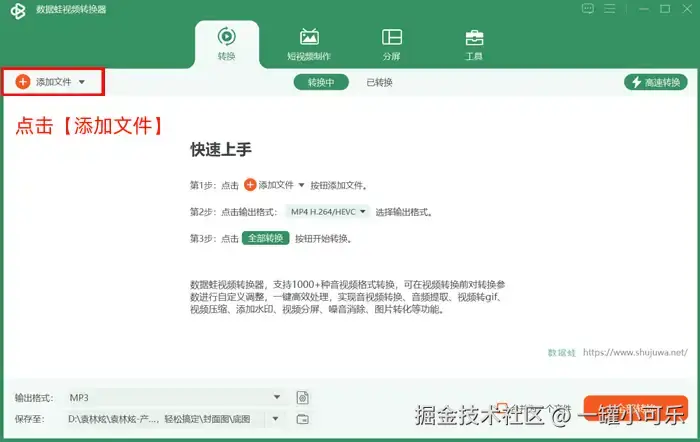Image resolution: width=700 pixels, height=442 pixels.
Task: Maximize the converter window
Action: click(x=665, y=9)
